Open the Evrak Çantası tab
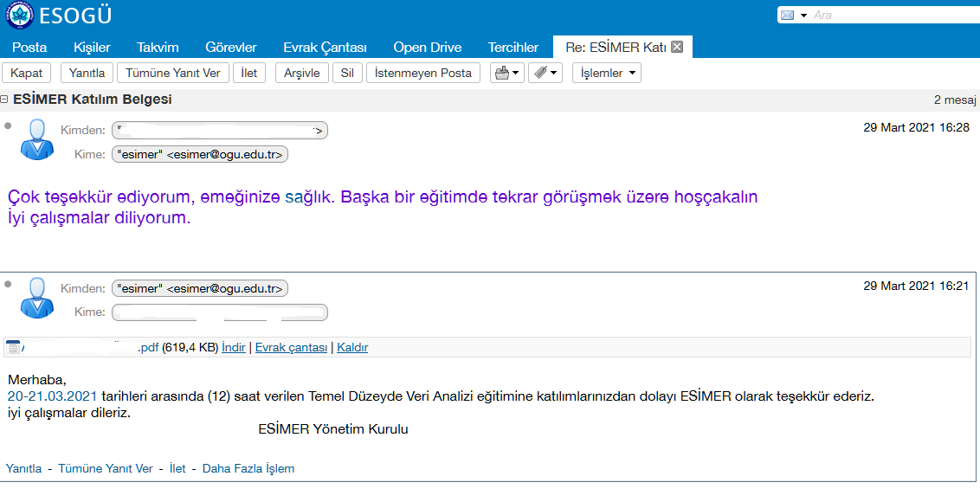Viewport: 980px width, 489px height. tap(325, 48)
